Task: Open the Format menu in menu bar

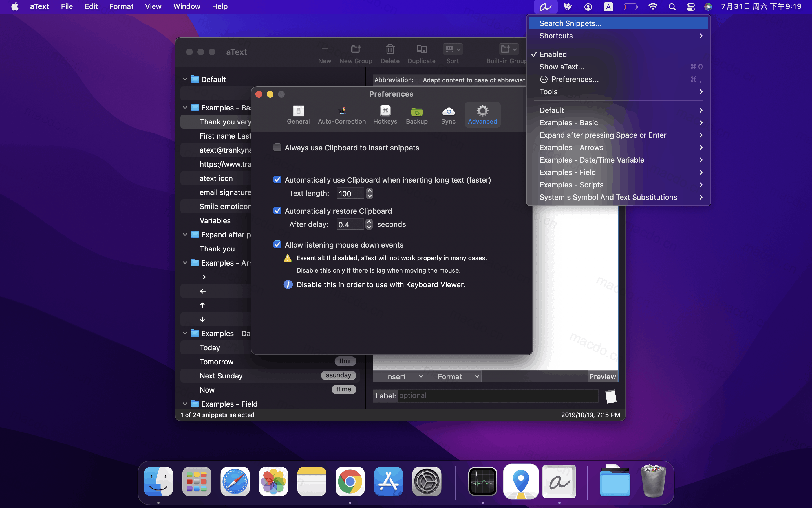Action: 121,6
